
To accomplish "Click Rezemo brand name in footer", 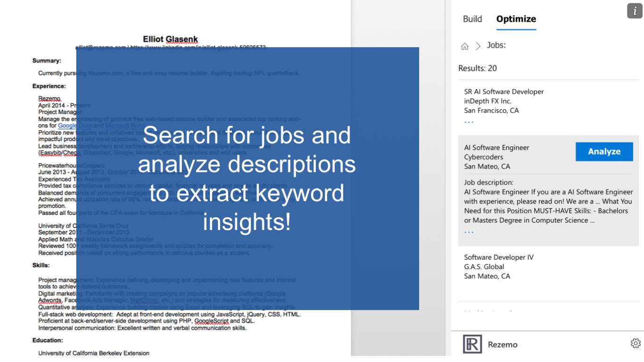I will point(503,345).
